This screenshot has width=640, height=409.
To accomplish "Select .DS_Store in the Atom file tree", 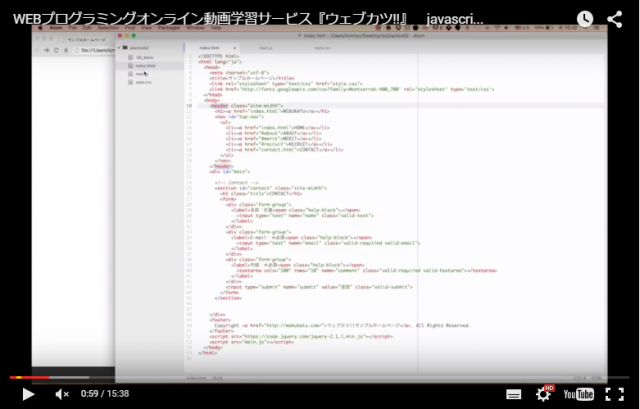I will tap(144, 58).
